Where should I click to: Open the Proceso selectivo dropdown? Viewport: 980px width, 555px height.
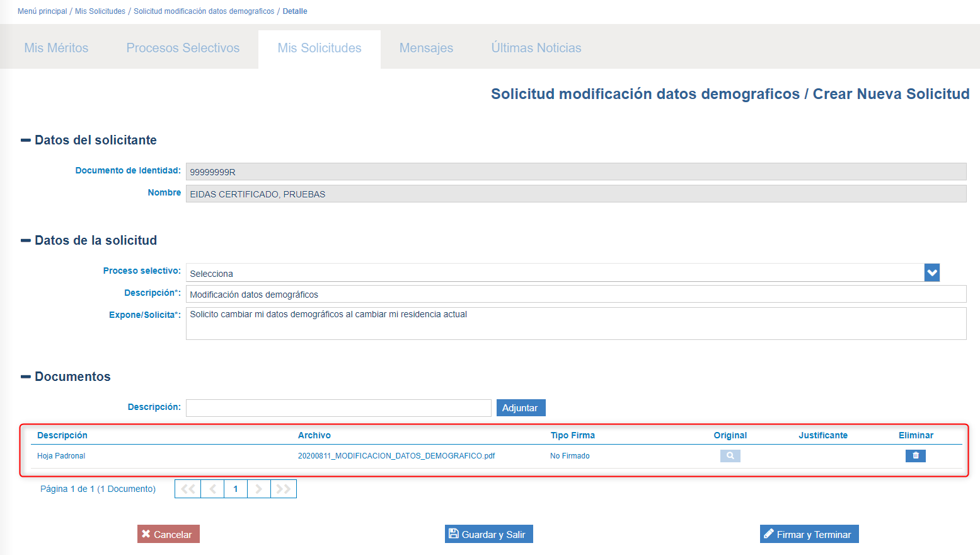point(931,272)
